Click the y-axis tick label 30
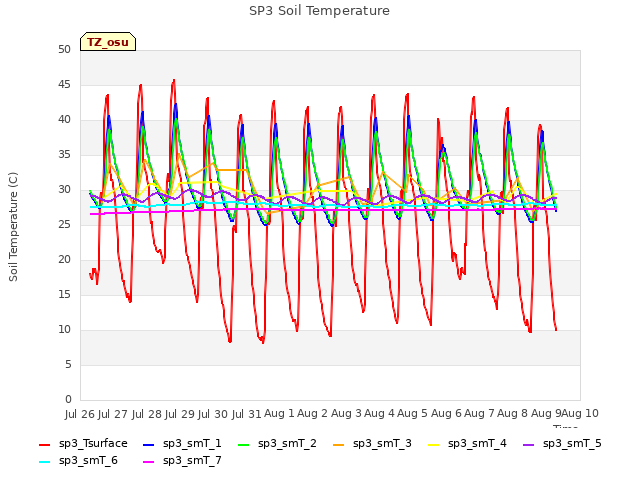This screenshot has width=640, height=480. (64, 189)
